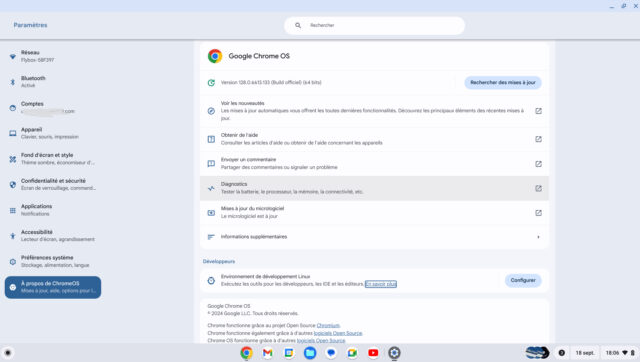Screen dimensions: 640x362
Task: Click the Bluetooth icon in sidebar
Action: 13,82
